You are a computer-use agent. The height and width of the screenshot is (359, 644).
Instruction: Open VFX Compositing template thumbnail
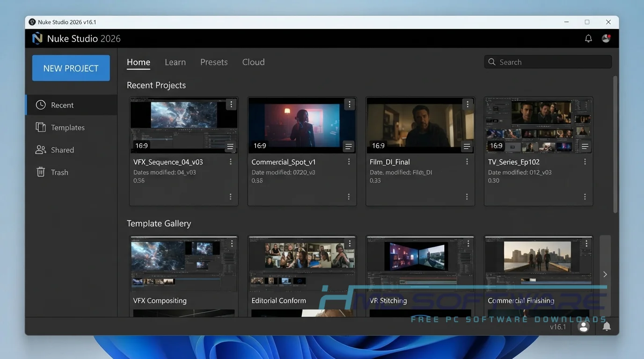(183, 264)
